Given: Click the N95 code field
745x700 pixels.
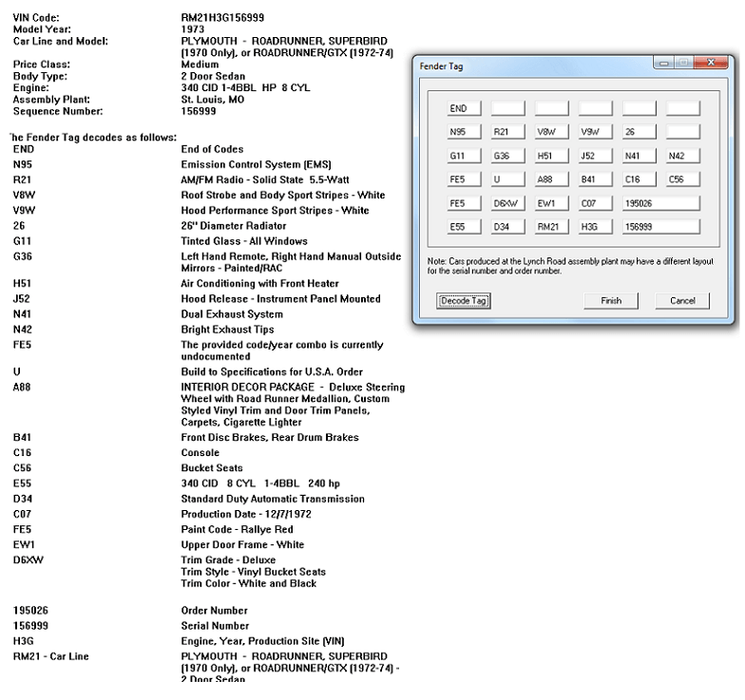Looking at the screenshot, I should coord(465,132).
